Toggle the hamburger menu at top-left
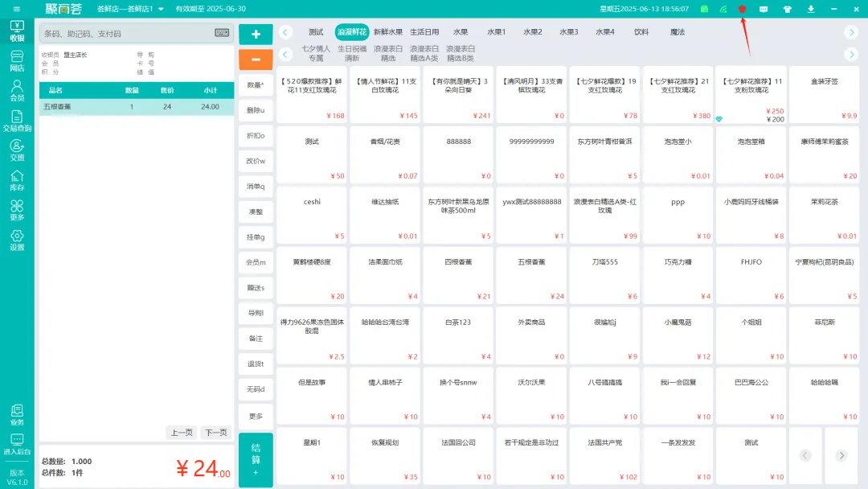 (17, 9)
